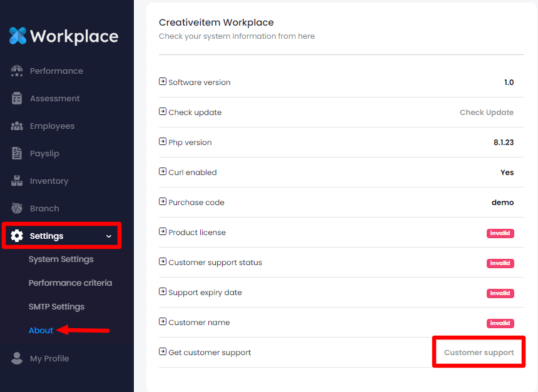Click arrow icon beside Software version
The image size is (538, 392).
[163, 82]
